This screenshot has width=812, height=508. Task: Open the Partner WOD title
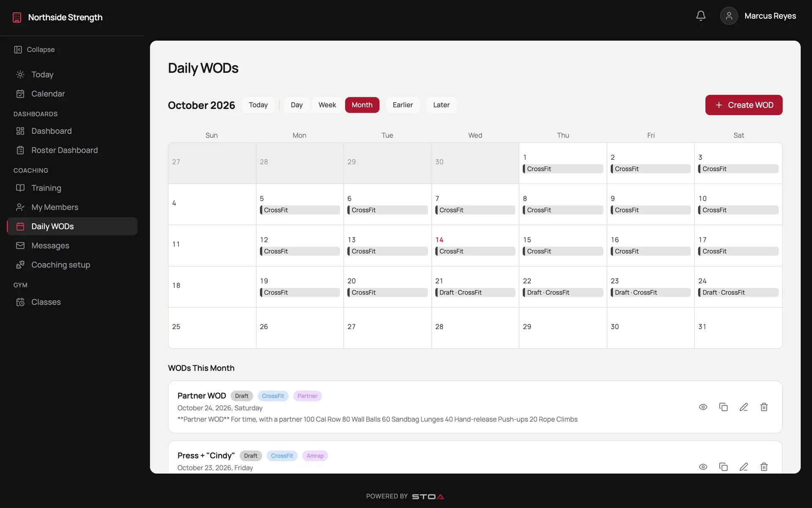(202, 396)
